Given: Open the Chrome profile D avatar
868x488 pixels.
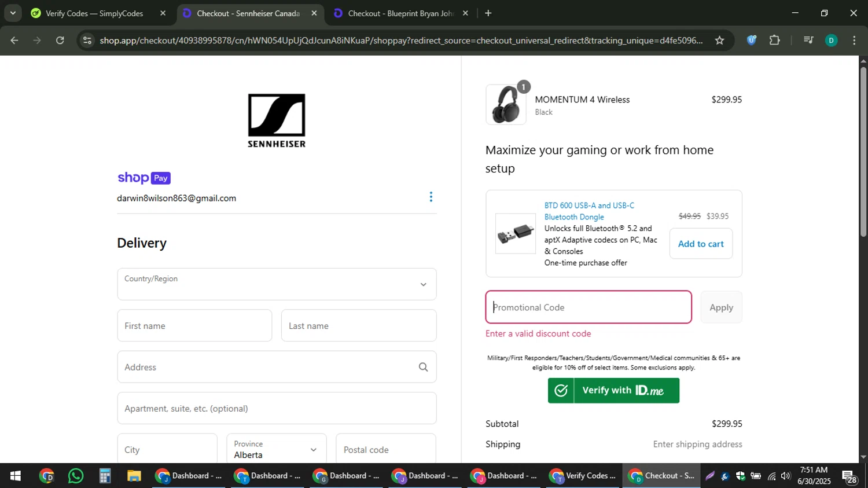Looking at the screenshot, I should click(831, 40).
